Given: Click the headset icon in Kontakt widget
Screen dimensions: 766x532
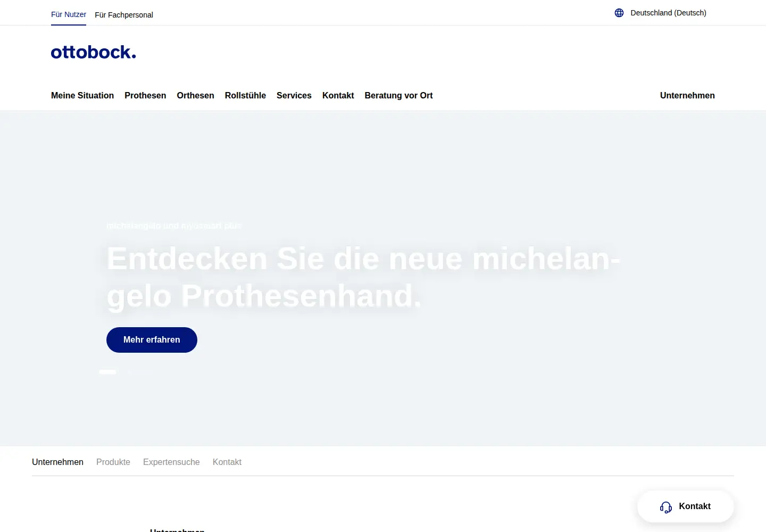Looking at the screenshot, I should pyautogui.click(x=666, y=507).
